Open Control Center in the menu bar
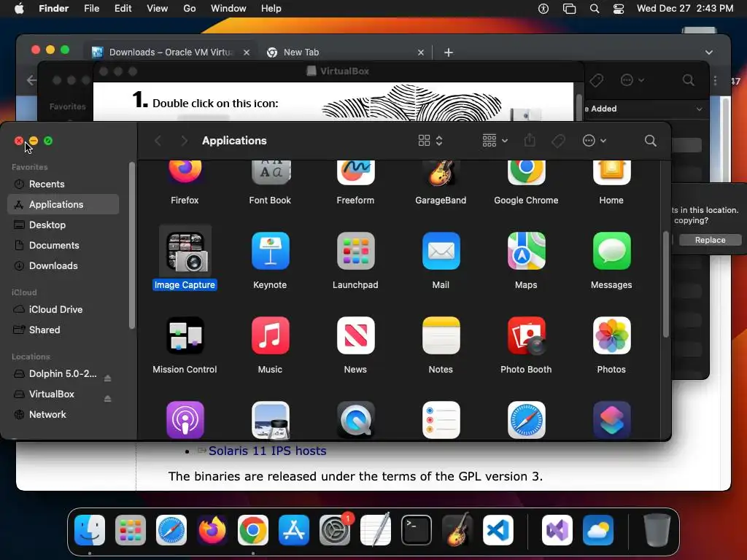 tap(619, 9)
